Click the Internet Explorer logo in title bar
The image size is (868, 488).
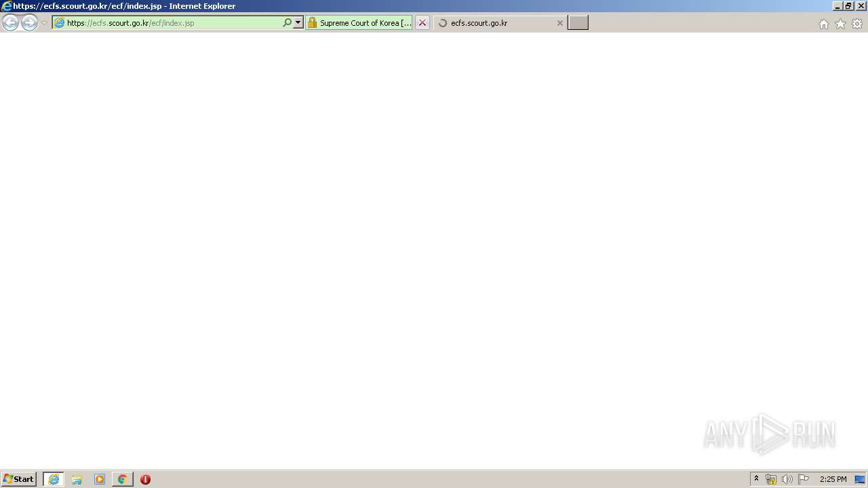click(7, 6)
